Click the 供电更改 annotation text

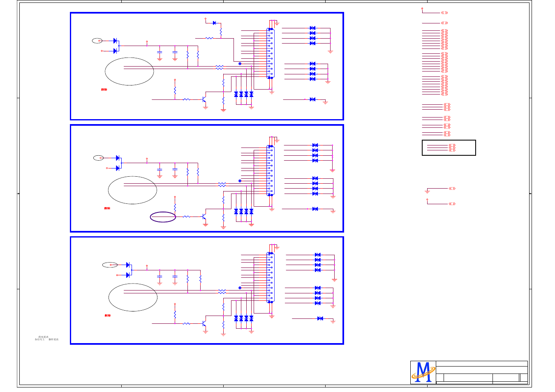coord(43,337)
